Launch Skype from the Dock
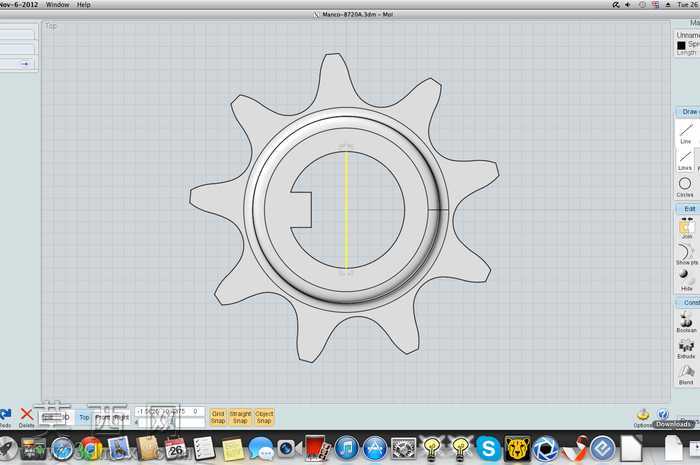Image resolution: width=700 pixels, height=465 pixels. [x=488, y=448]
